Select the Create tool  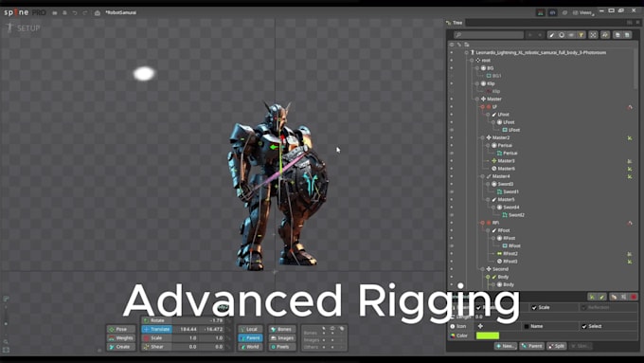[x=121, y=347]
